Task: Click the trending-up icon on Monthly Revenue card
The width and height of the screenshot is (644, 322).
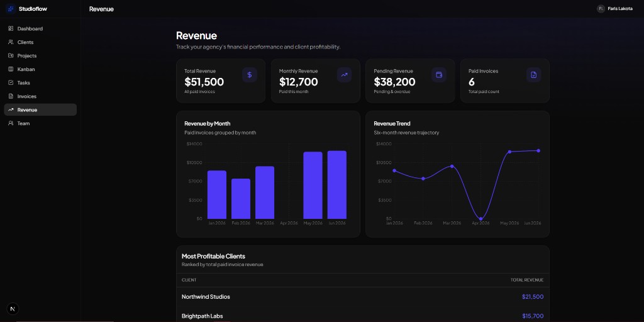Action: (344, 75)
